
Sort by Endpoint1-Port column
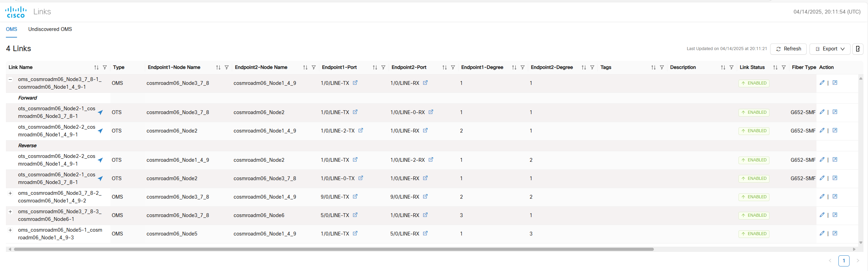point(375,67)
